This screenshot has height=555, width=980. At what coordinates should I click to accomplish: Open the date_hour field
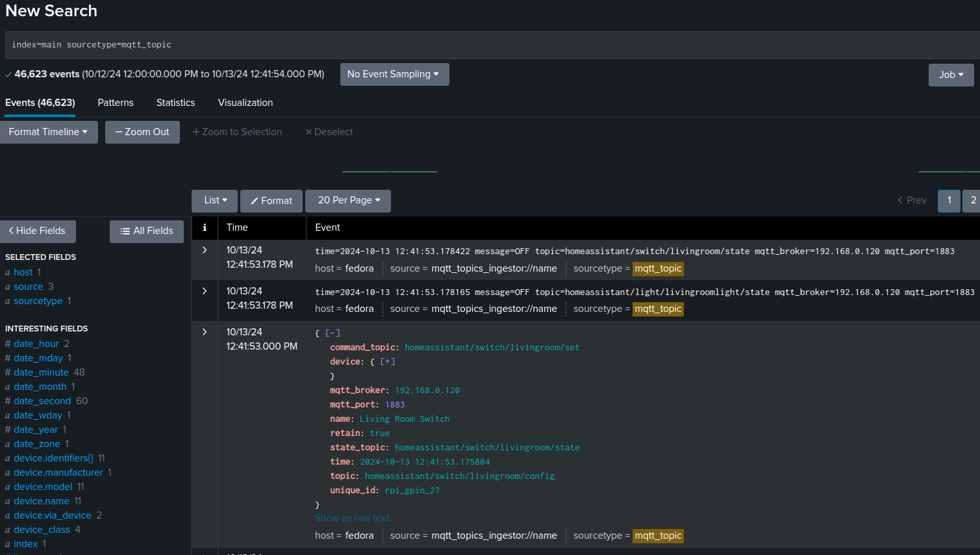coord(36,344)
